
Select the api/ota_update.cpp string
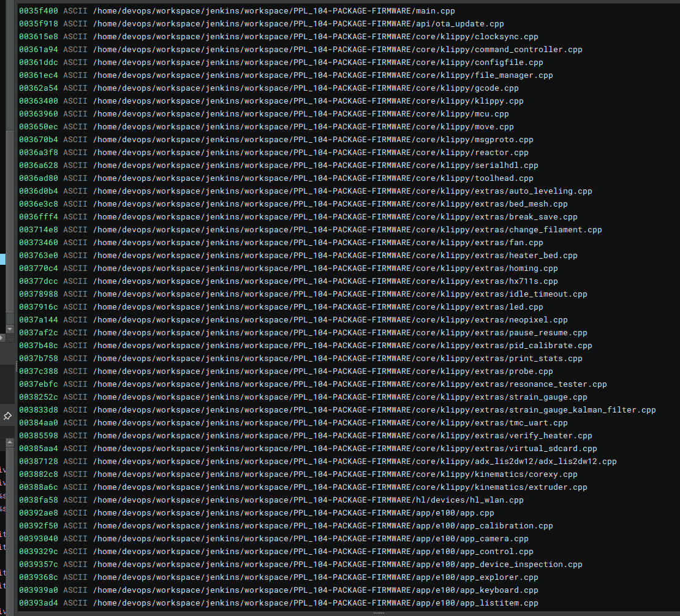(298, 24)
